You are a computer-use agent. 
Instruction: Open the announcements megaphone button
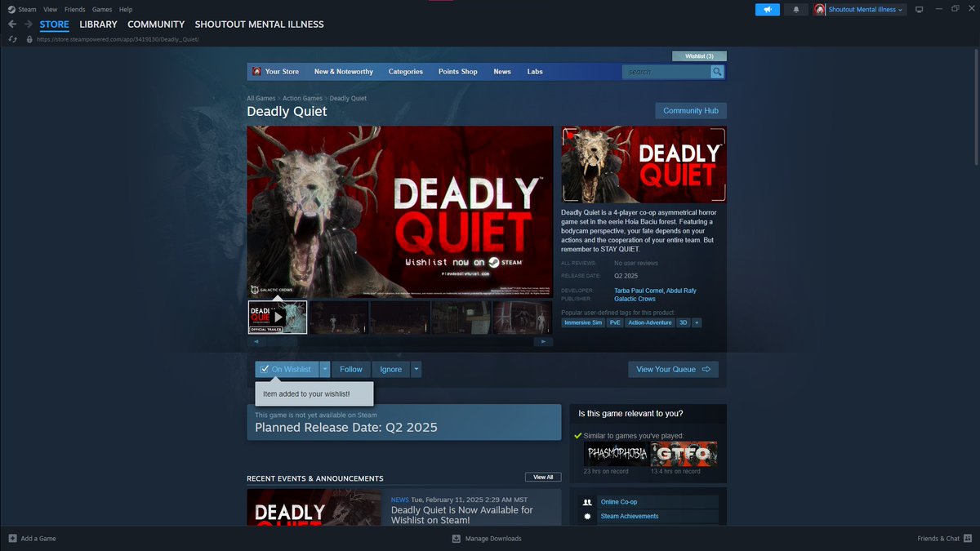768,10
